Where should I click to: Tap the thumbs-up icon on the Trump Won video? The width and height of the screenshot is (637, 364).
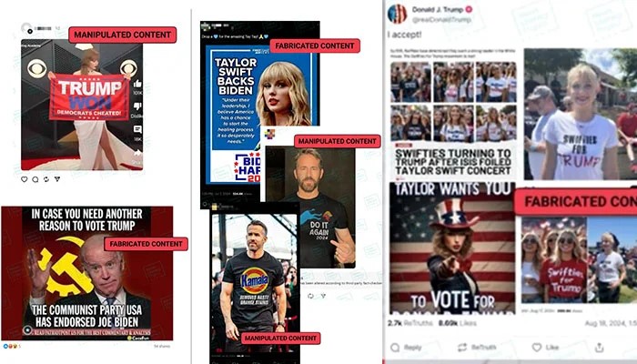[x=137, y=84]
